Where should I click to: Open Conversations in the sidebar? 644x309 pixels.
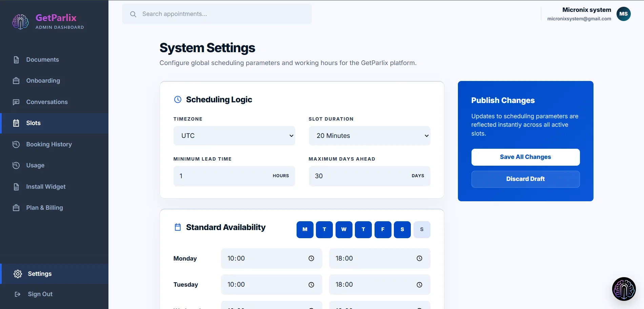(x=54, y=102)
